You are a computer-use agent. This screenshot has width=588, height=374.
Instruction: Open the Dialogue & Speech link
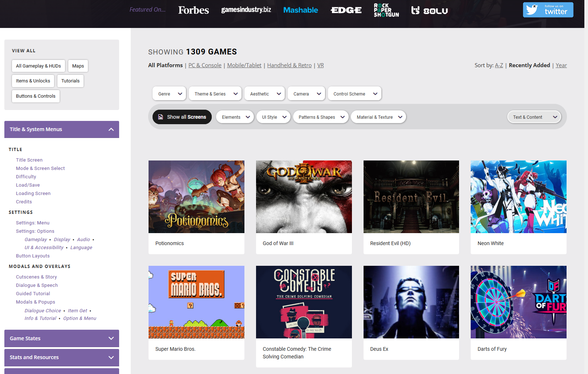(x=37, y=285)
